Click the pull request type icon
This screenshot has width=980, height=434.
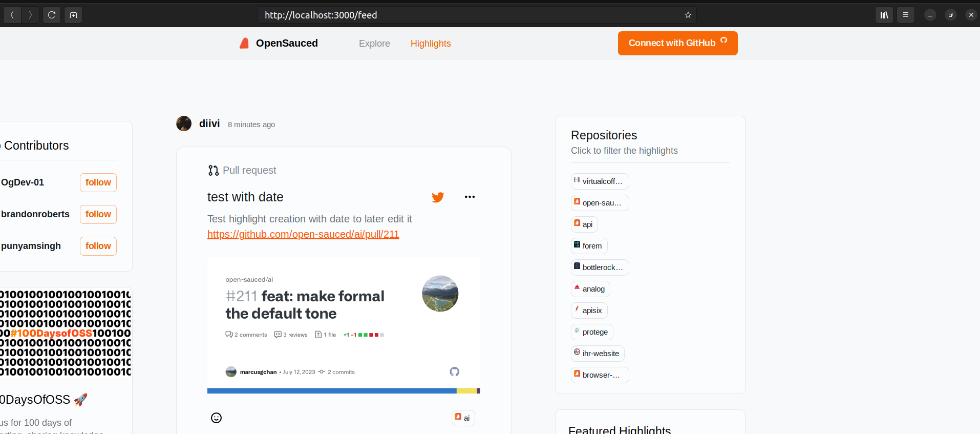click(x=214, y=171)
